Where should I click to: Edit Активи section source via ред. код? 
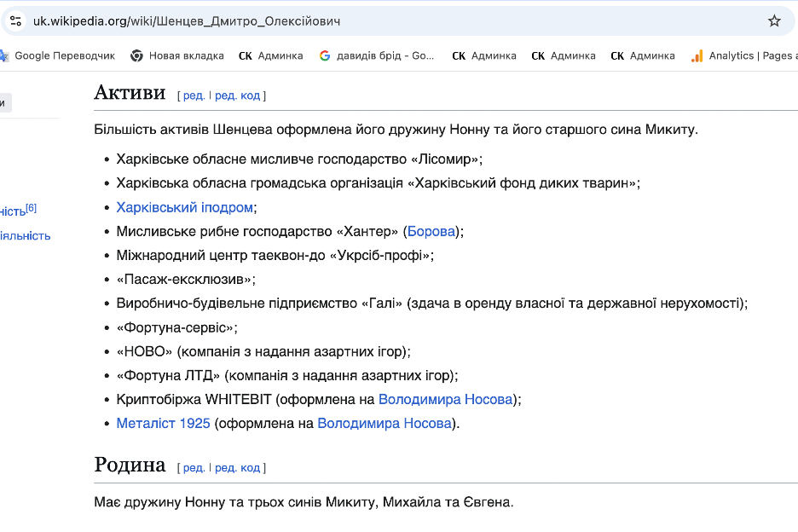point(237,95)
